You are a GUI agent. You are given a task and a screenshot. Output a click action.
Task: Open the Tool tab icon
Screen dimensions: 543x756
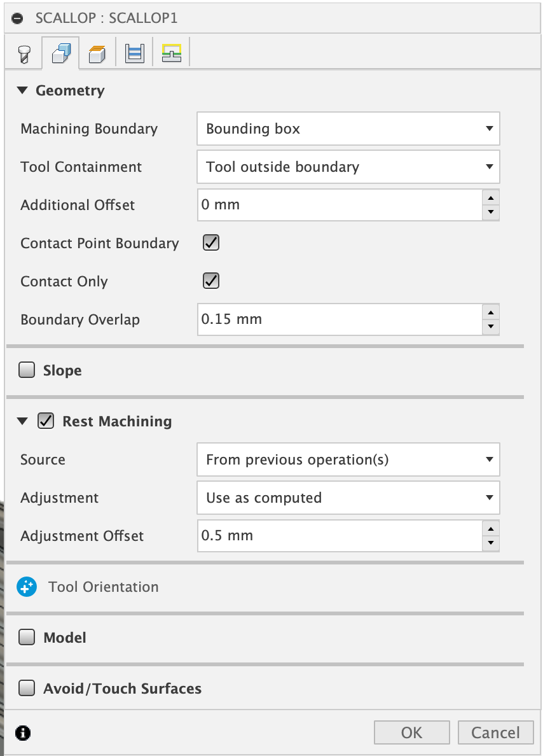(23, 53)
